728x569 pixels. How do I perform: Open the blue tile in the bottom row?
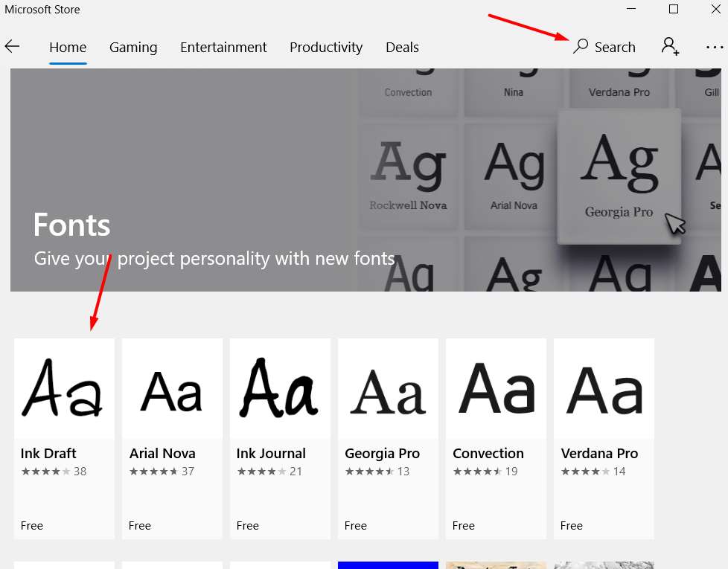[388, 565]
